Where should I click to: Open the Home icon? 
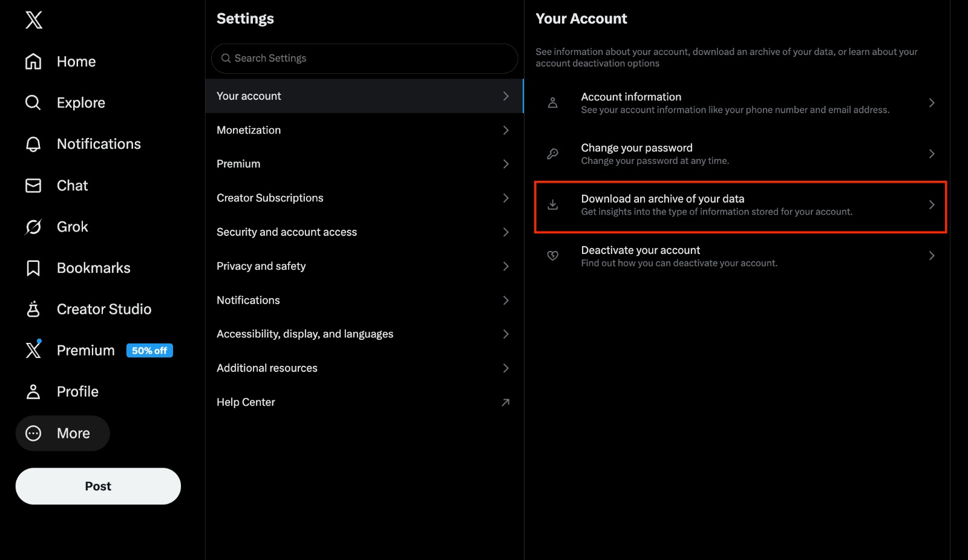[33, 61]
